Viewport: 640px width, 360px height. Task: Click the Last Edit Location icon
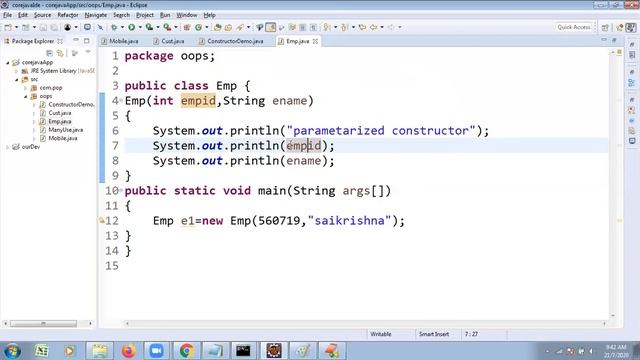click(x=362, y=27)
